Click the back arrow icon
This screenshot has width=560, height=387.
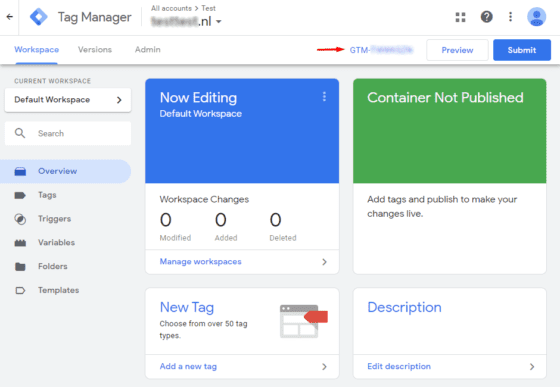point(10,17)
